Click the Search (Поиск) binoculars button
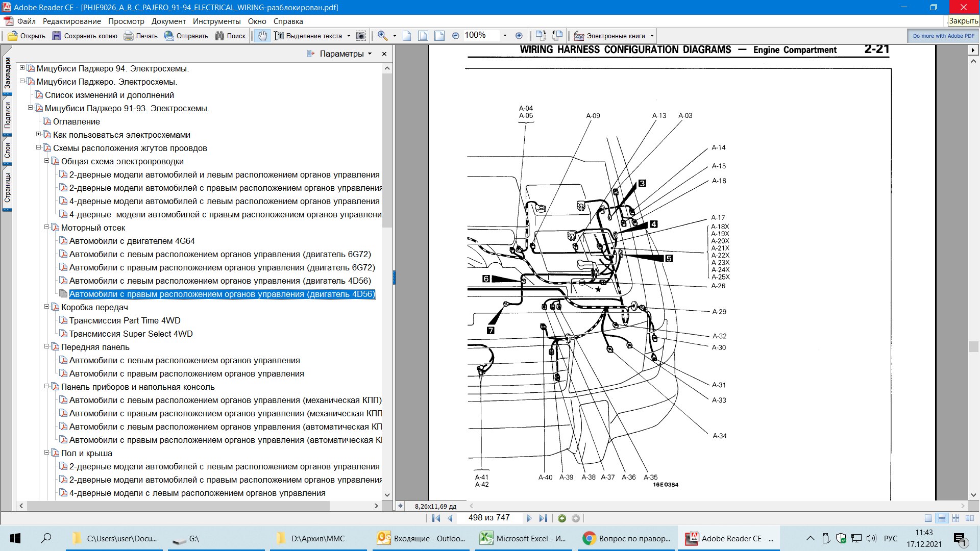The height and width of the screenshot is (551, 980). click(x=230, y=36)
